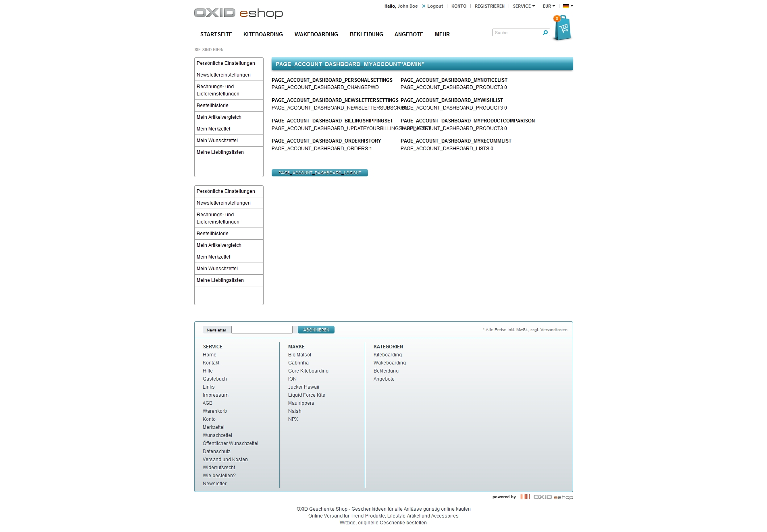Click the German flag language icon
Viewport: 767px width, 532px height.
point(565,6)
